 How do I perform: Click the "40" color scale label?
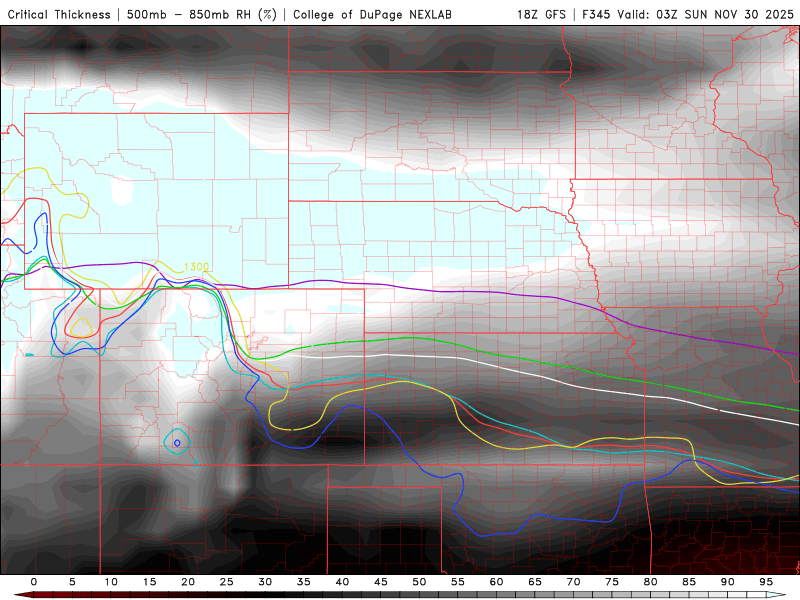pyautogui.click(x=342, y=582)
